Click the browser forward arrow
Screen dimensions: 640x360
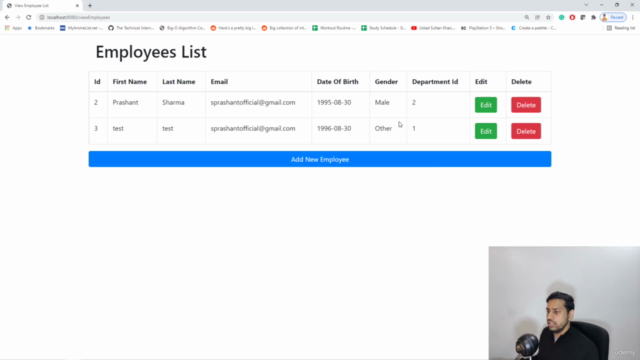tap(18, 17)
